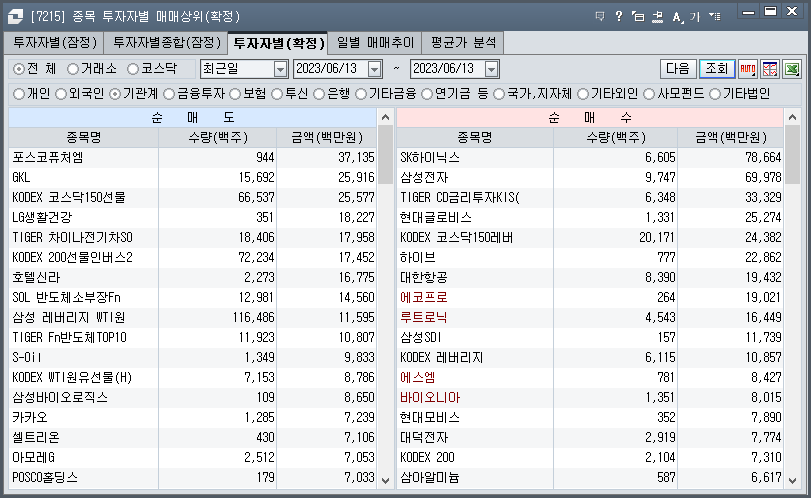Select the 코스닥 radio button

coord(133,68)
